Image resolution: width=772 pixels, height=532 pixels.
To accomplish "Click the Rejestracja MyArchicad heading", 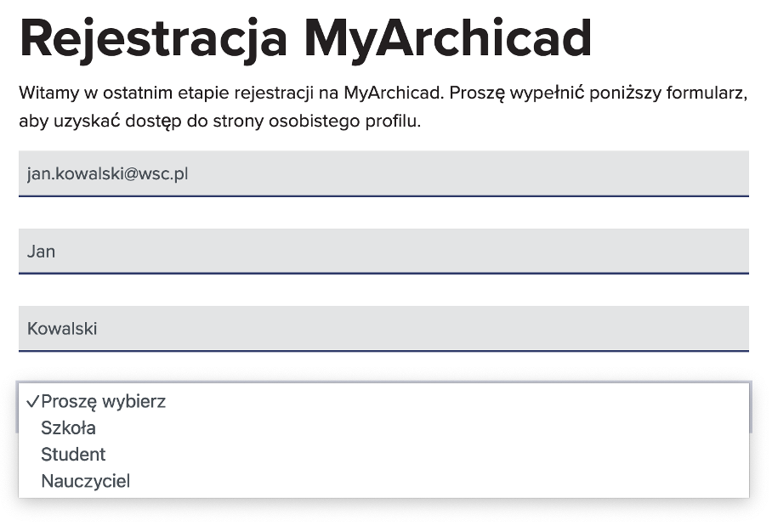I will point(305,37).
